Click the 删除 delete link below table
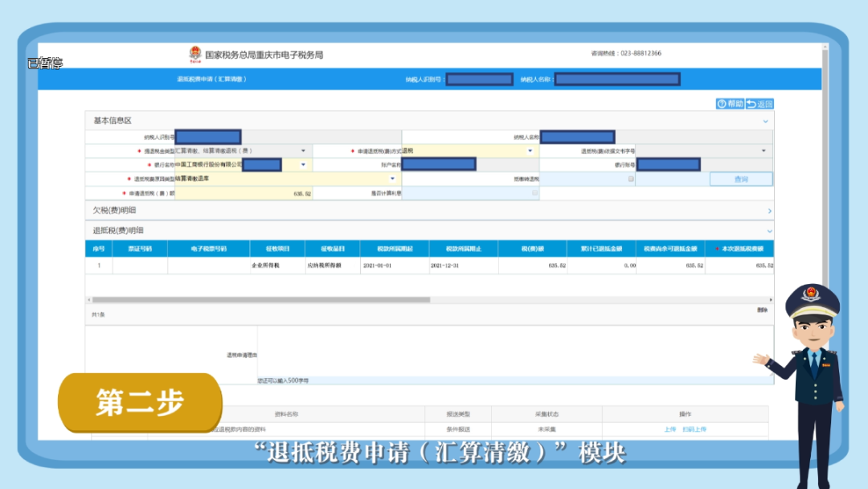 (762, 310)
